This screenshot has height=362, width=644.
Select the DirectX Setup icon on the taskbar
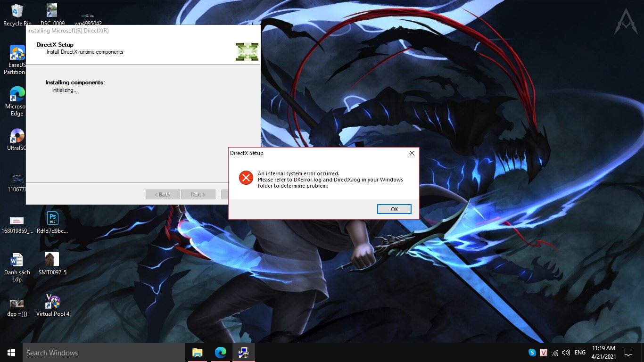click(244, 352)
